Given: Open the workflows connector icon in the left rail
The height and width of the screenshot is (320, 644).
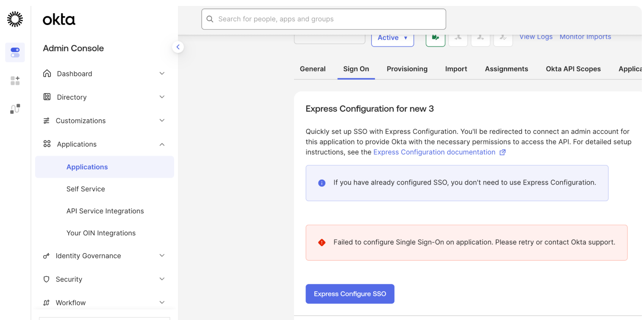Looking at the screenshot, I should coord(15,109).
